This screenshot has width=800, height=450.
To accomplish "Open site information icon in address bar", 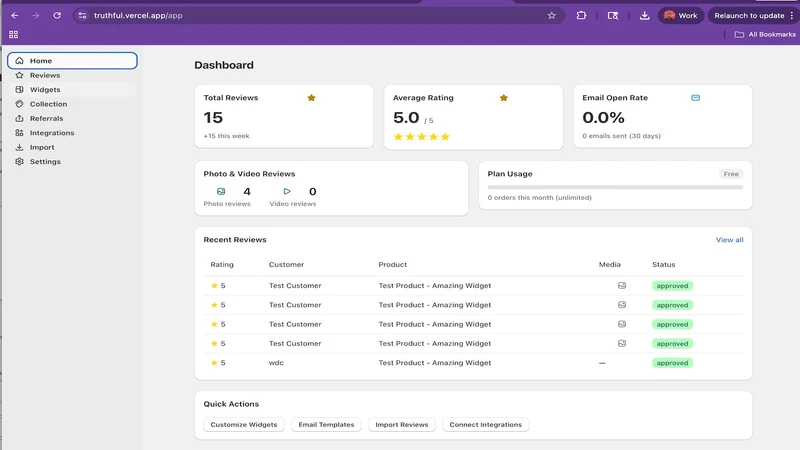I will pos(82,15).
